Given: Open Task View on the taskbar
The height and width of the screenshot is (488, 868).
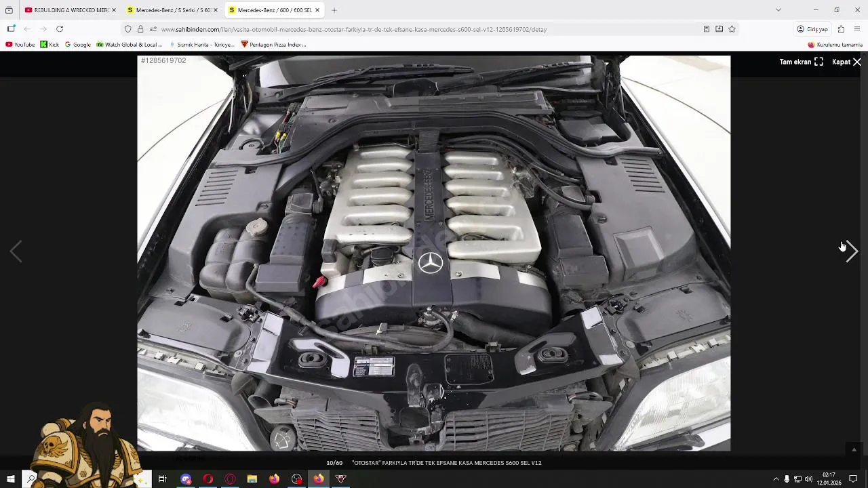Looking at the screenshot, I should click(x=163, y=479).
